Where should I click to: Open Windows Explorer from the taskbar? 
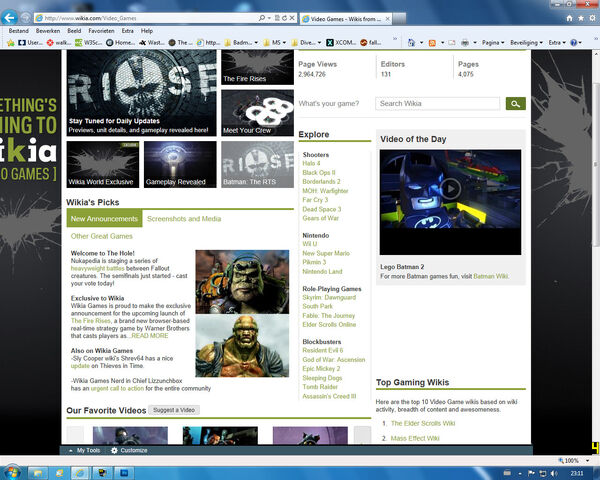[x=38, y=473]
